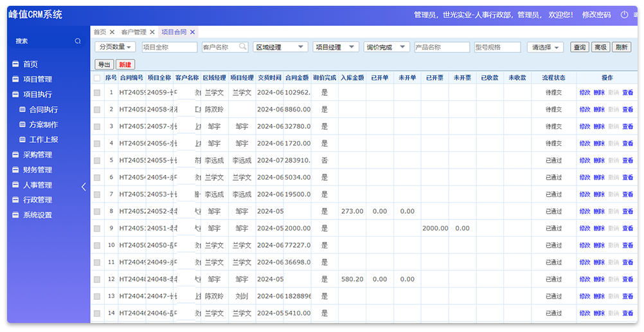Check the checkbox for row 5
Viewport: 644px width, 332px height.
(97, 160)
